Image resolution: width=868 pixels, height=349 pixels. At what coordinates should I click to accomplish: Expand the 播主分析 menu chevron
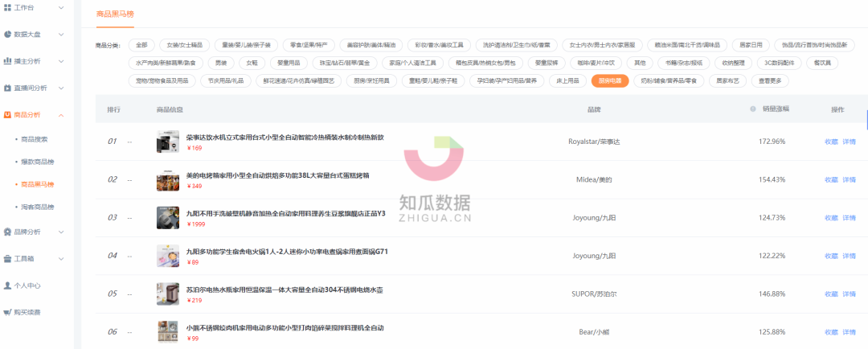point(61,61)
